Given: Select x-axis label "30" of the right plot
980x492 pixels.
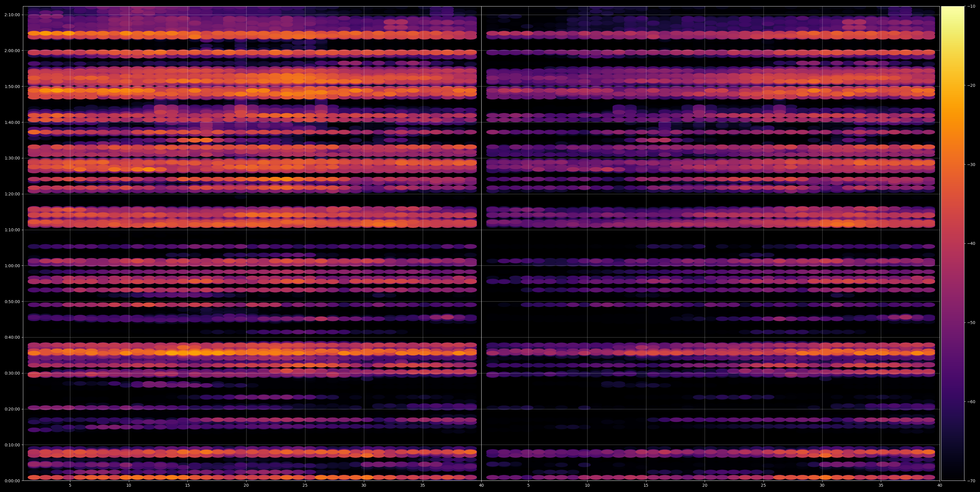Looking at the screenshot, I should tap(822, 486).
